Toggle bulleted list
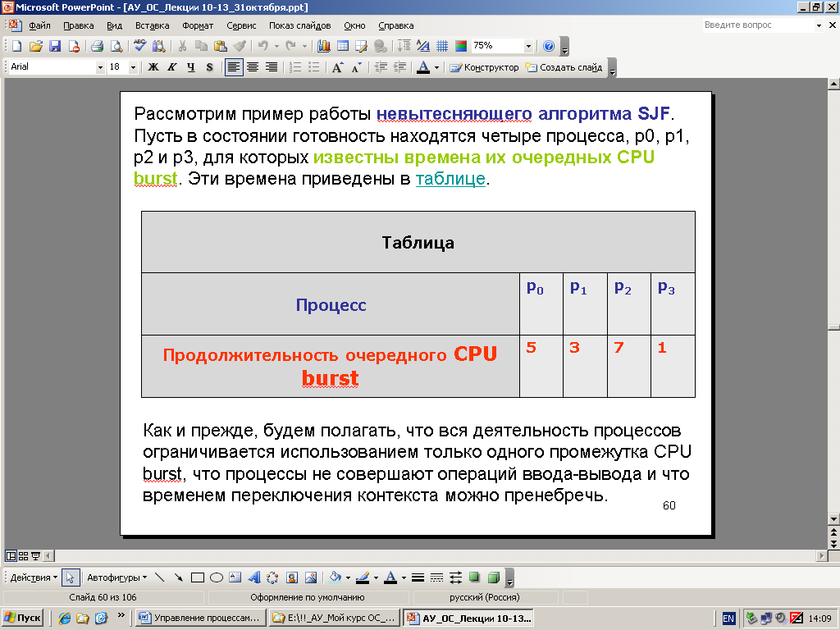840x630 pixels. pos(314,67)
